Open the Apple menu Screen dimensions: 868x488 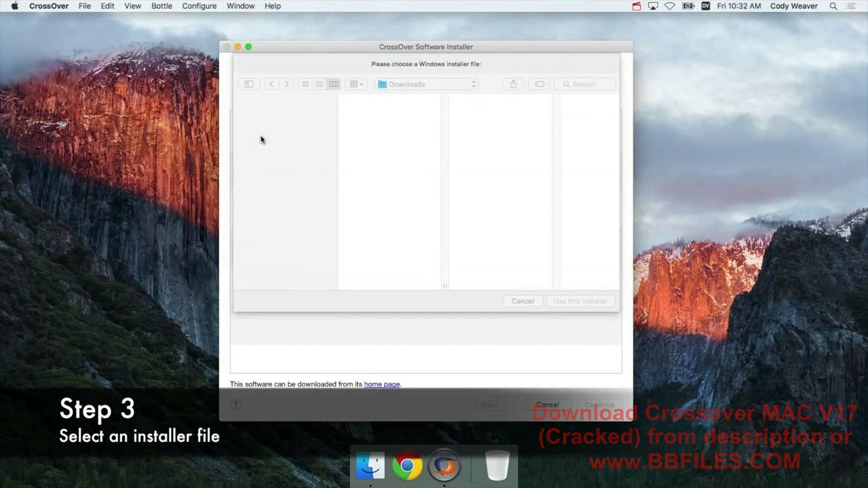[x=14, y=6]
